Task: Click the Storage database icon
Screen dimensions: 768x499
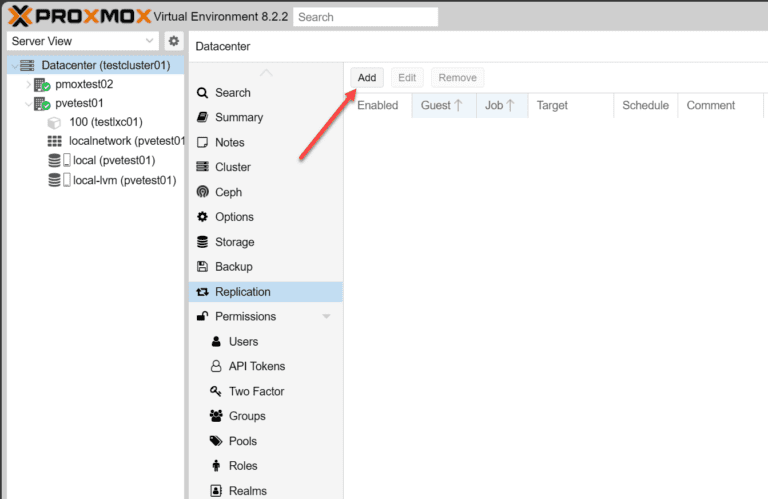Action: (x=202, y=242)
